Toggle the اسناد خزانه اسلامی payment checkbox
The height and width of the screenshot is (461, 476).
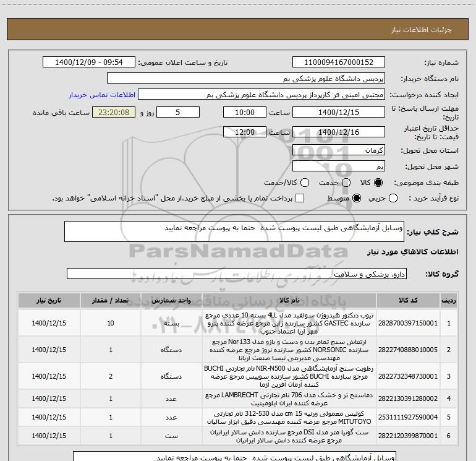click(300, 198)
